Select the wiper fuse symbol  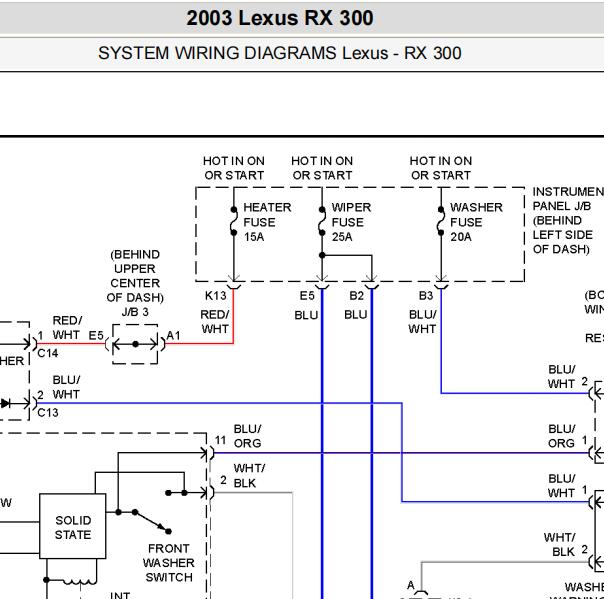coord(322,221)
